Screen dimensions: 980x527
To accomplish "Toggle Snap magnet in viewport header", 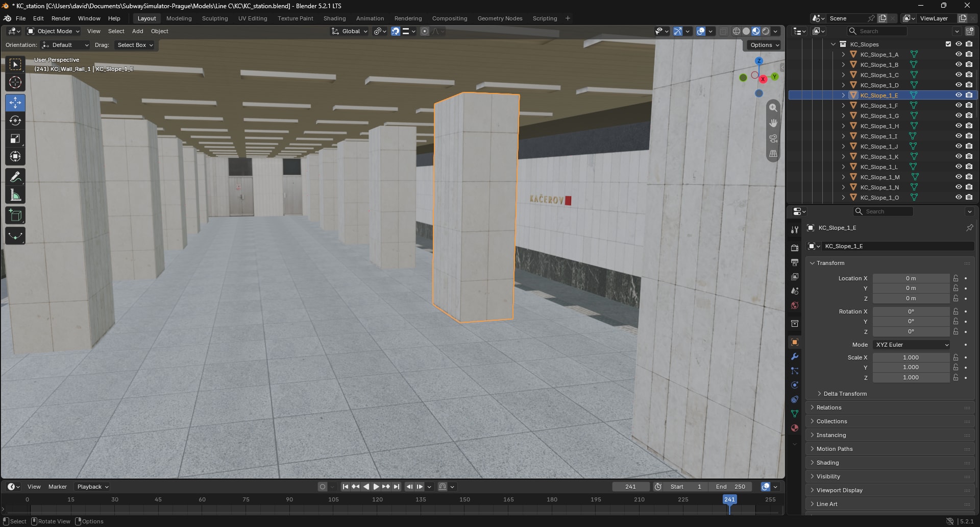I will [396, 31].
